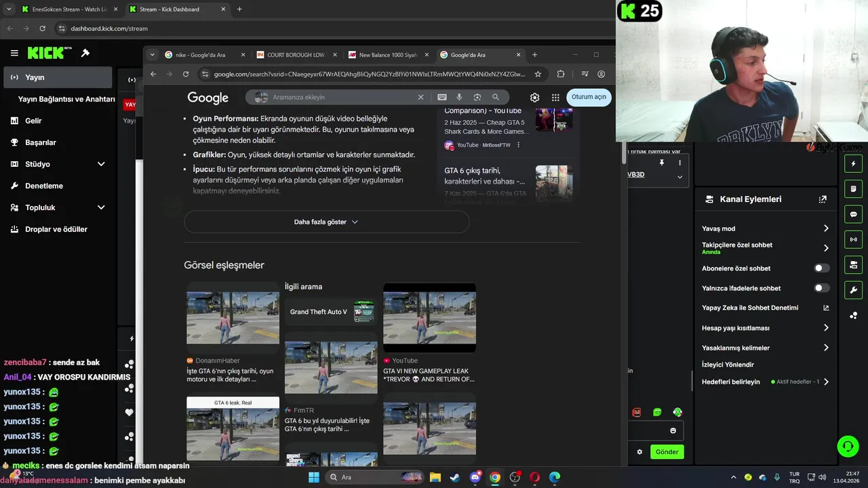Open Google quick settings gear

pyautogui.click(x=534, y=98)
